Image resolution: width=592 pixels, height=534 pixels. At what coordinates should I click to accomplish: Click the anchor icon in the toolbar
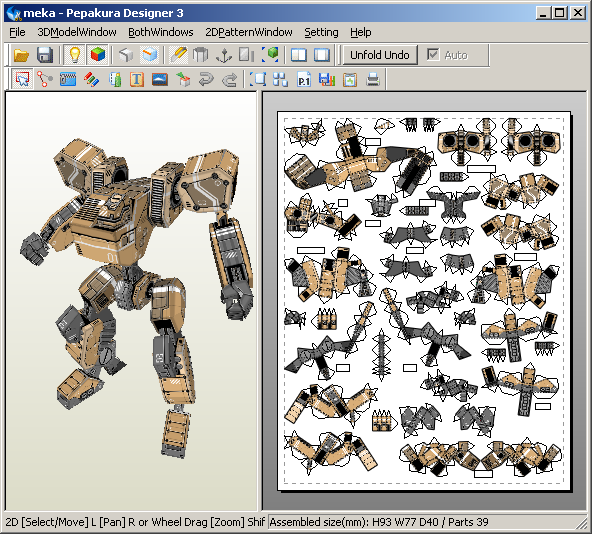224,55
